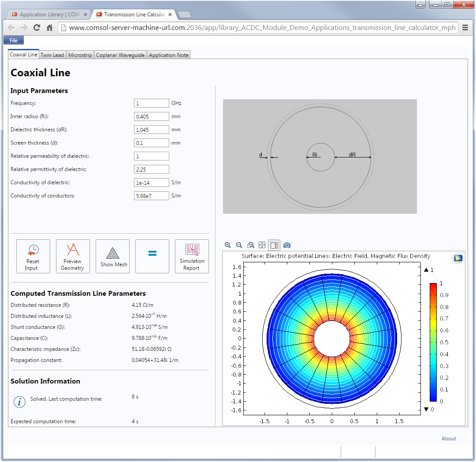The image size is (476, 462).
Task: Click the Conductivity of conductors field
Action: pyautogui.click(x=152, y=196)
